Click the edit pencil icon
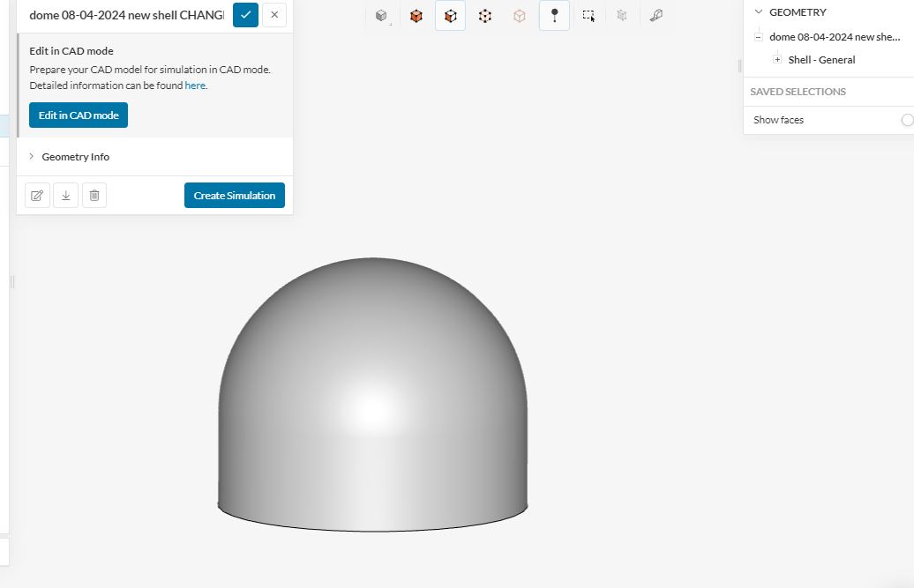This screenshot has height=588, width=914. (x=37, y=195)
